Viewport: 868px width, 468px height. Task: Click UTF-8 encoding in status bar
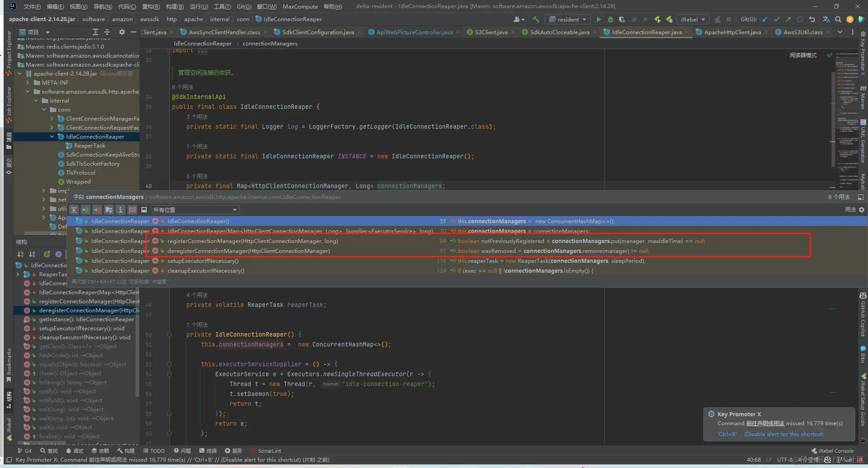click(784, 460)
